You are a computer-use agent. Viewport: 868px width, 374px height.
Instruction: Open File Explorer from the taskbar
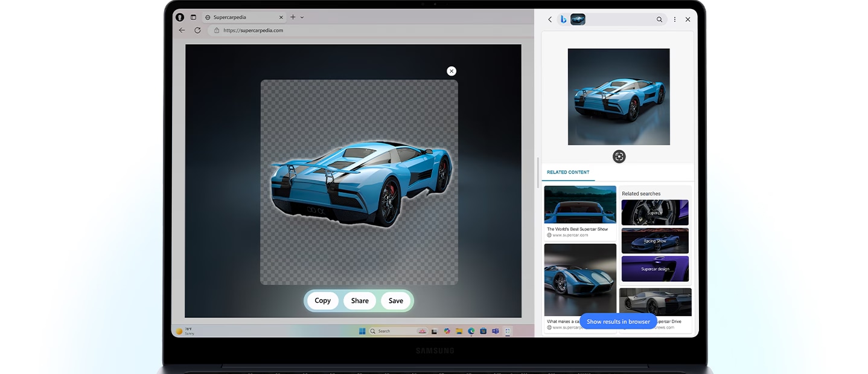tap(459, 331)
